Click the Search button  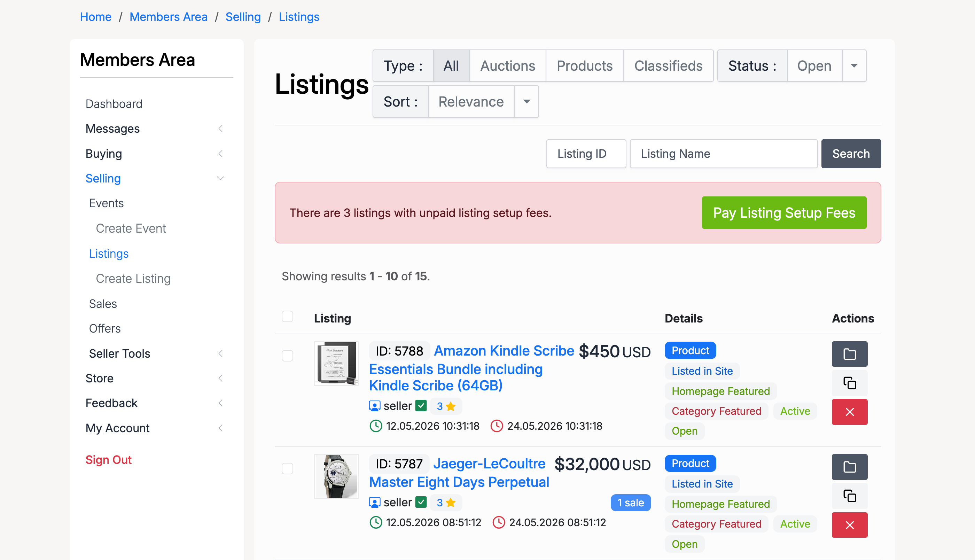(851, 154)
